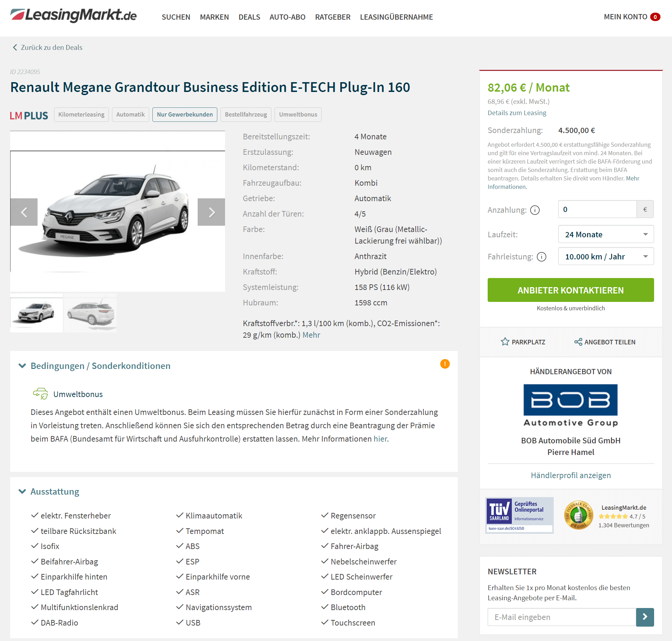Click the orange warning icon in Bedingungen
672x641 pixels.
click(x=445, y=364)
